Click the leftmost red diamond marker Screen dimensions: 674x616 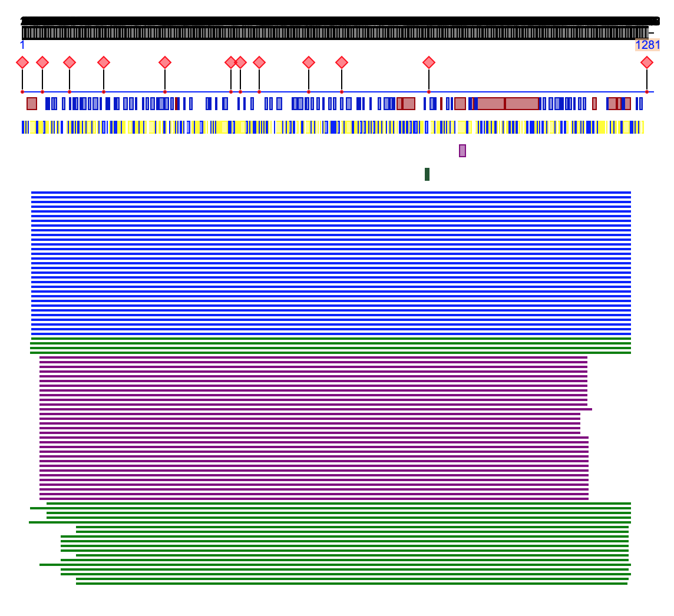[22, 62]
